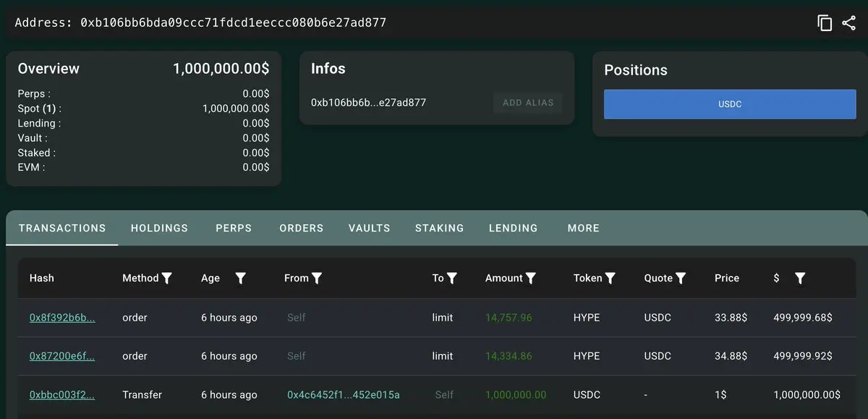Open the Holdings tab
Screen dimensions: 868x419
159,228
